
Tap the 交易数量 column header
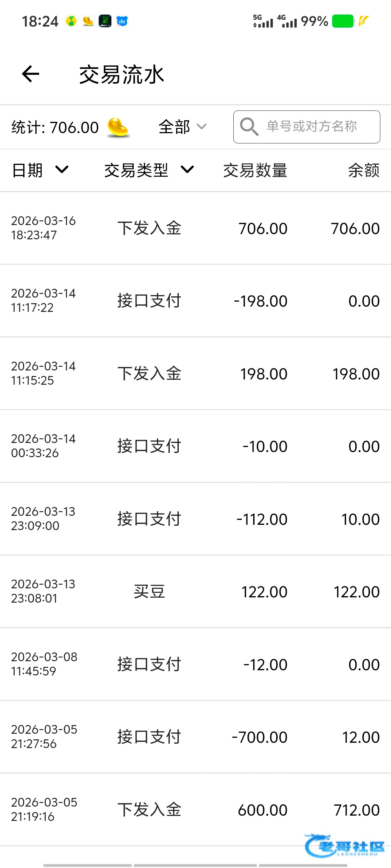click(255, 170)
